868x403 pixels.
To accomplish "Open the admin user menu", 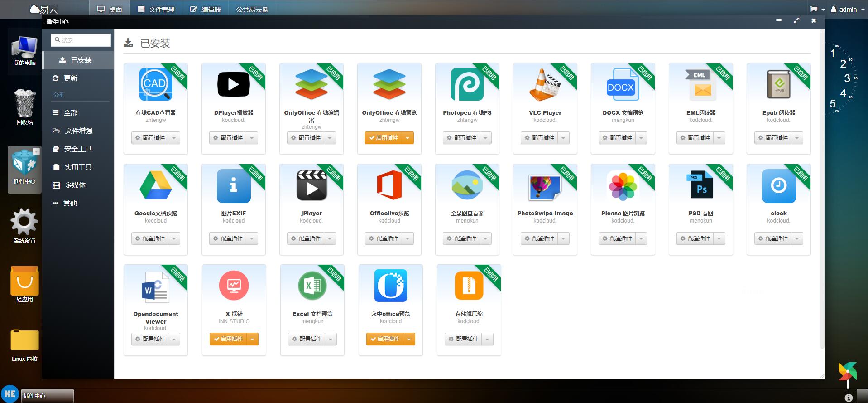I will [847, 10].
